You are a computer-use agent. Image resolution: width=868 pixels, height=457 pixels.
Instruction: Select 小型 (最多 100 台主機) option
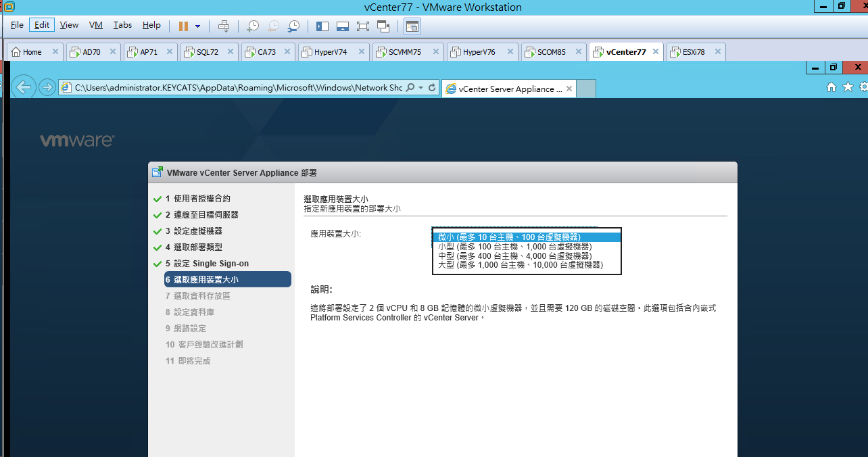(526, 247)
